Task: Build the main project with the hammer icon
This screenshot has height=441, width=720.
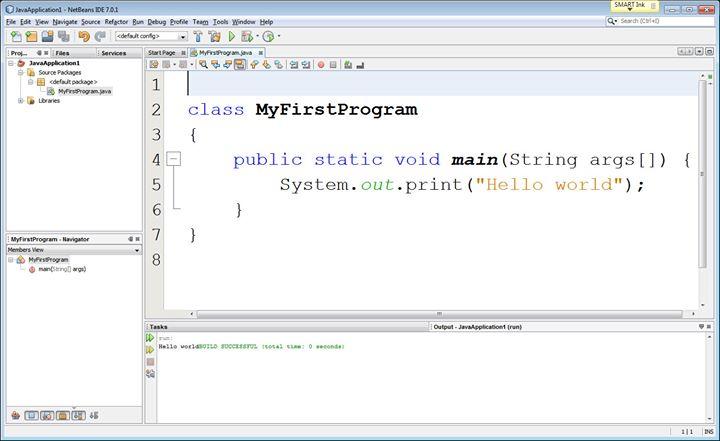Action: pyautogui.click(x=198, y=36)
